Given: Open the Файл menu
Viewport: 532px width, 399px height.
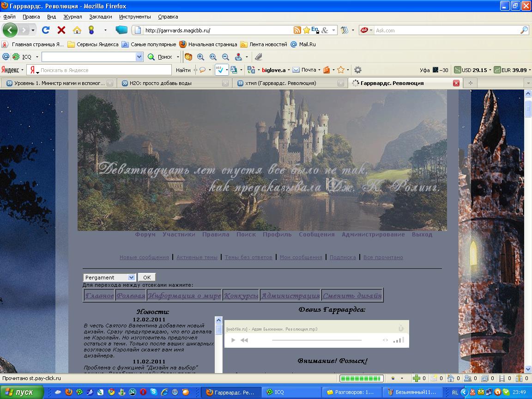Looking at the screenshot, I should click(x=9, y=17).
